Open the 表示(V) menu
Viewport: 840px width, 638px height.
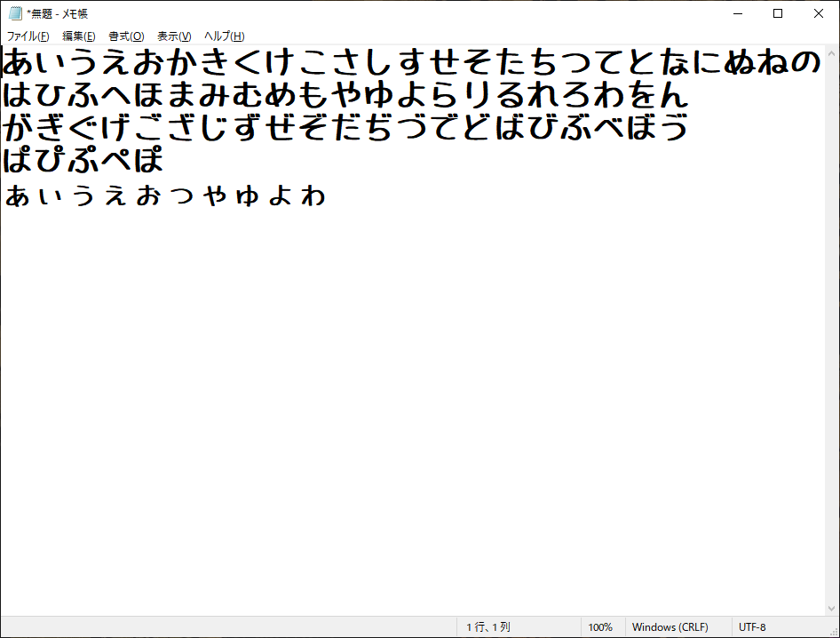(x=174, y=36)
